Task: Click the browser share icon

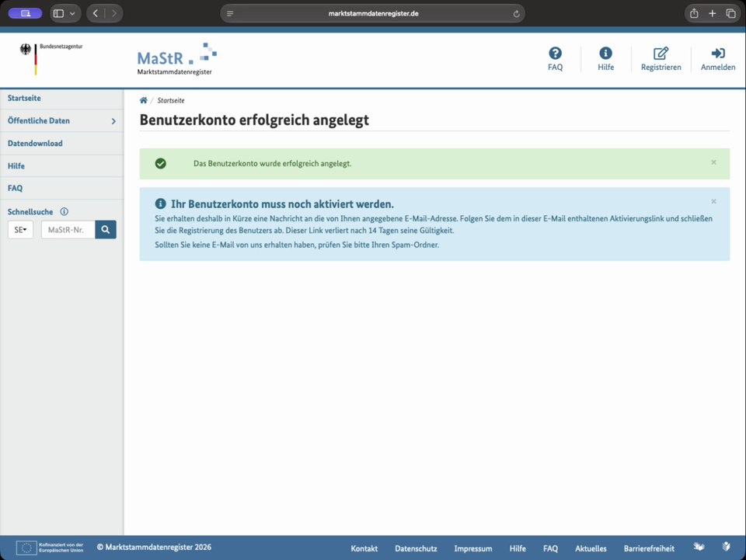Action: tap(694, 13)
